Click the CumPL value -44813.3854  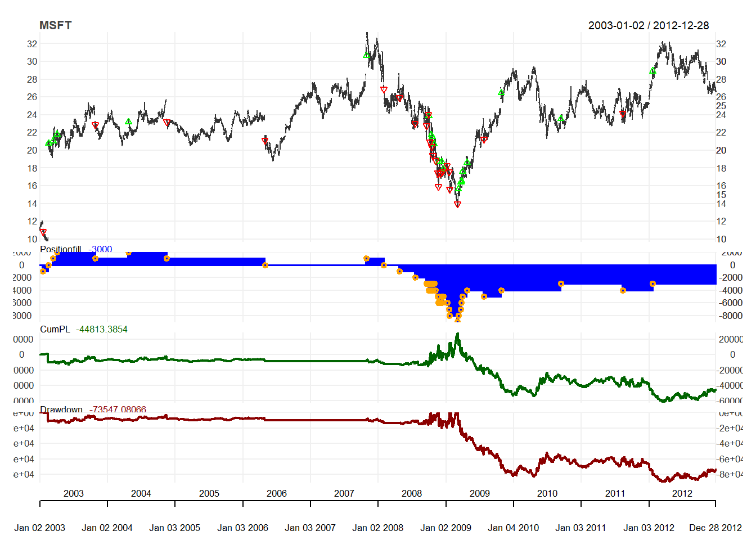[102, 329]
